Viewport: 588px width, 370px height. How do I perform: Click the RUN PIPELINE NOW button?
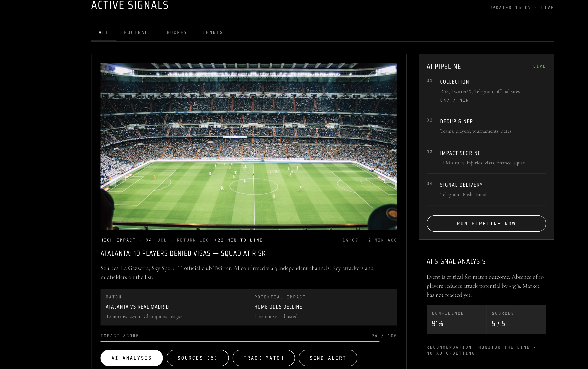click(486, 224)
